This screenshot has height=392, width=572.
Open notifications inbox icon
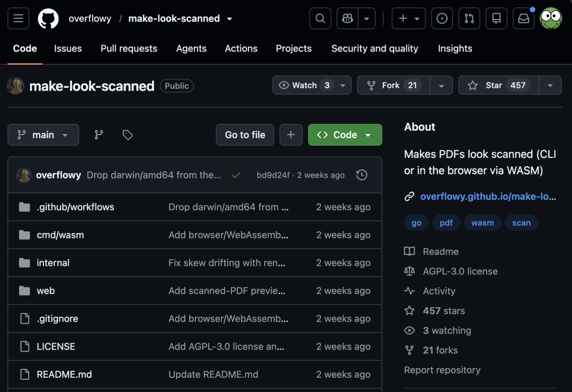tap(524, 18)
